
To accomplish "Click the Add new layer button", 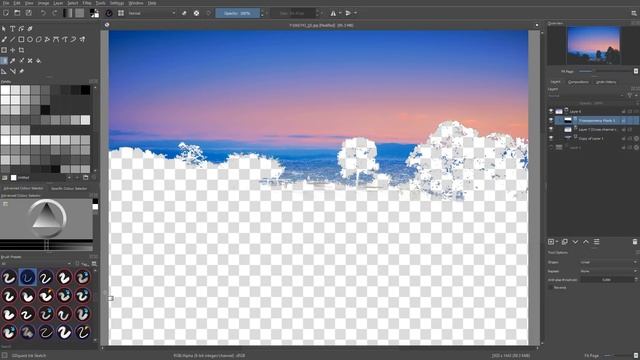I will coord(551,242).
